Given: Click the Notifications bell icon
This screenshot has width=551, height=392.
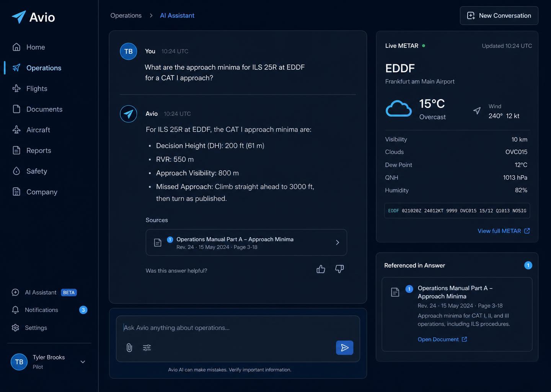Looking at the screenshot, I should [x=15, y=310].
